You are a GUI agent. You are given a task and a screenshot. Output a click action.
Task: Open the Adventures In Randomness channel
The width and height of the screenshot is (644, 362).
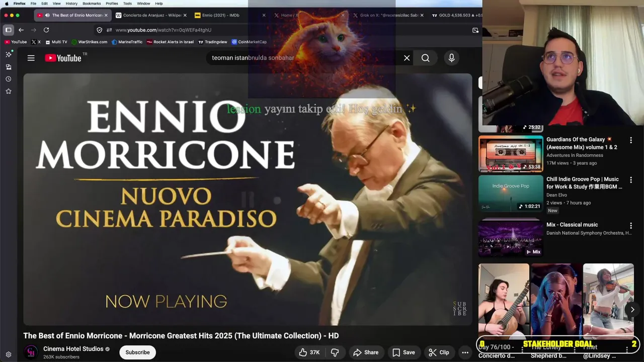point(575,155)
